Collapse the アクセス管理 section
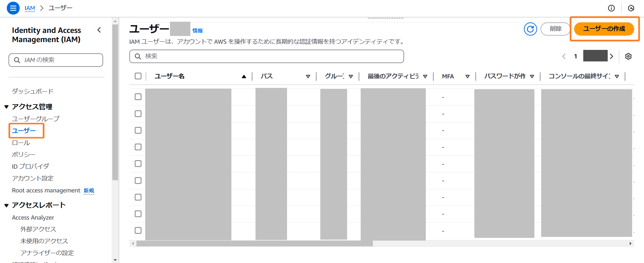The width and height of the screenshot is (644, 263). 6,107
